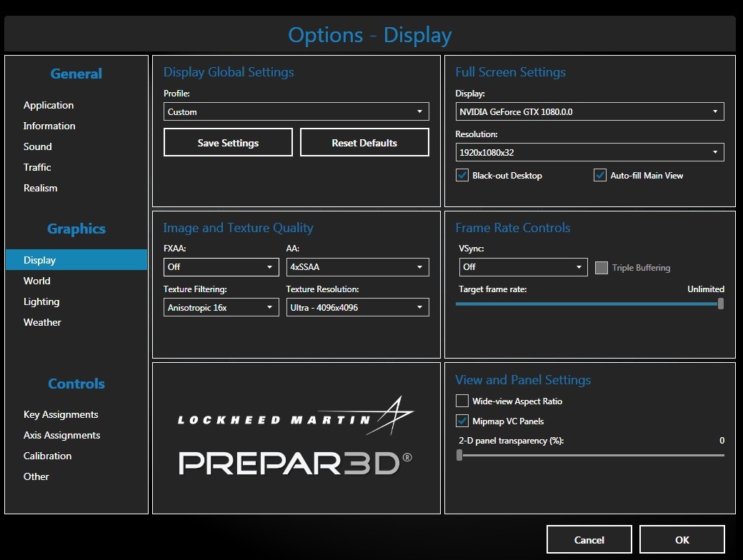Open the Realism settings page
The height and width of the screenshot is (560, 743).
[40, 188]
